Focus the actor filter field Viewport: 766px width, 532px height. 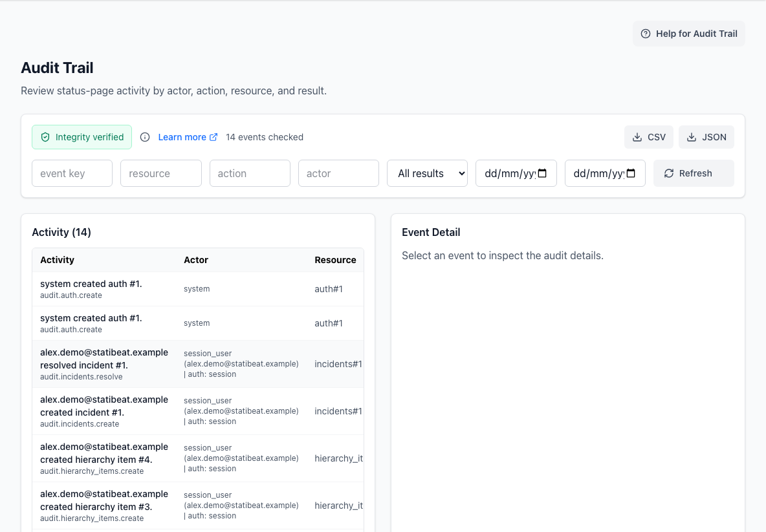(x=338, y=173)
